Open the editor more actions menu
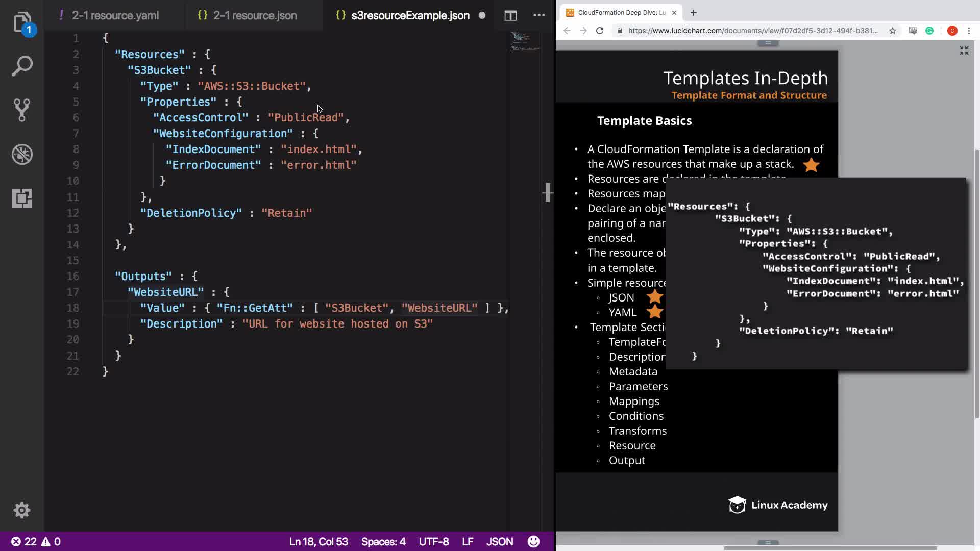 (539, 15)
